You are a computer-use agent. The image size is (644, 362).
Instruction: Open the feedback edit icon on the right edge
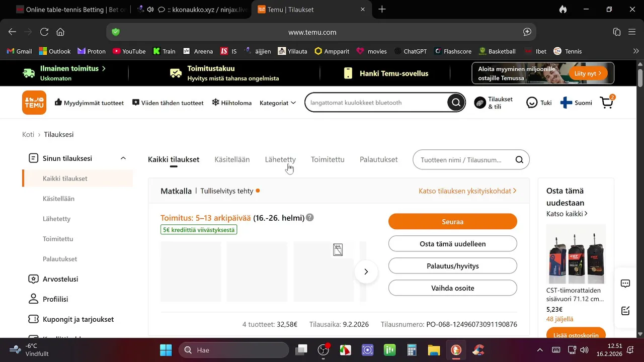tap(625, 311)
